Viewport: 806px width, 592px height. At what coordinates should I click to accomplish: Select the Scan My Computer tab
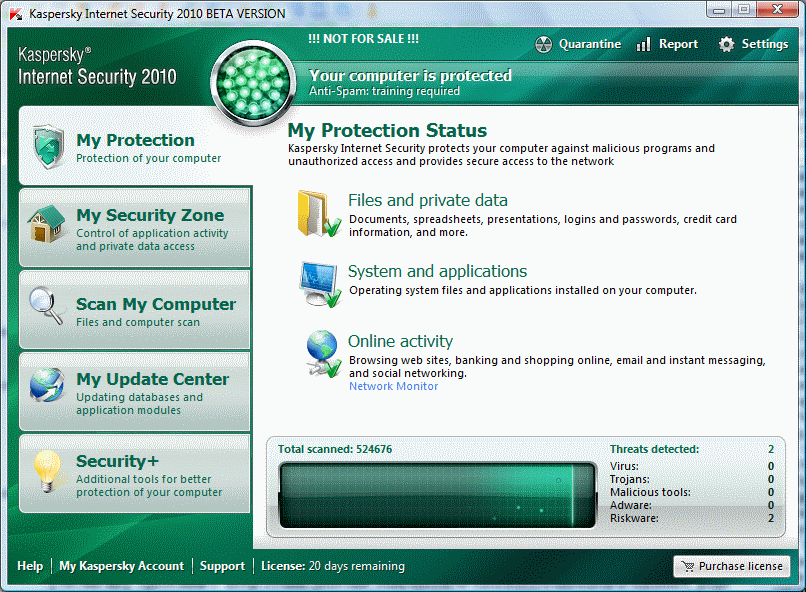135,310
